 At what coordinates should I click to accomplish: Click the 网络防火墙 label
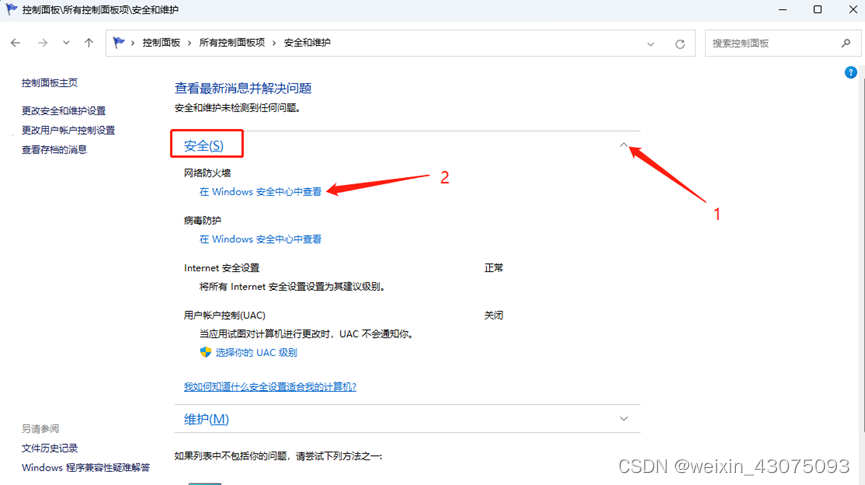(207, 173)
